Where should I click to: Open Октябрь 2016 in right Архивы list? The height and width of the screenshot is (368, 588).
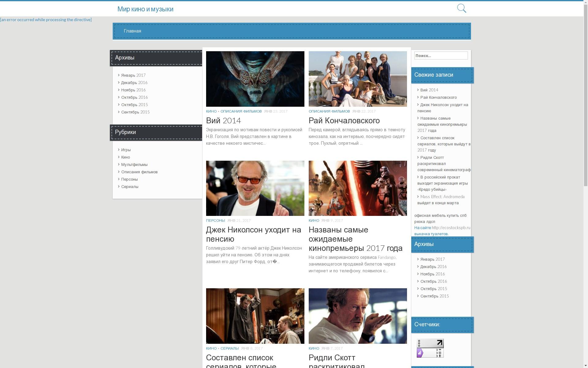coord(434,281)
